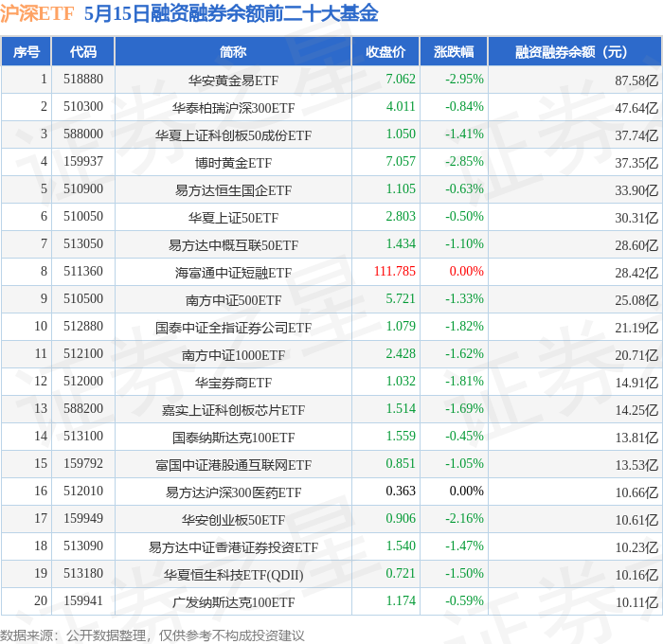Click the name 南方中证1000ETF
This screenshot has height=644, width=663.
(233, 355)
